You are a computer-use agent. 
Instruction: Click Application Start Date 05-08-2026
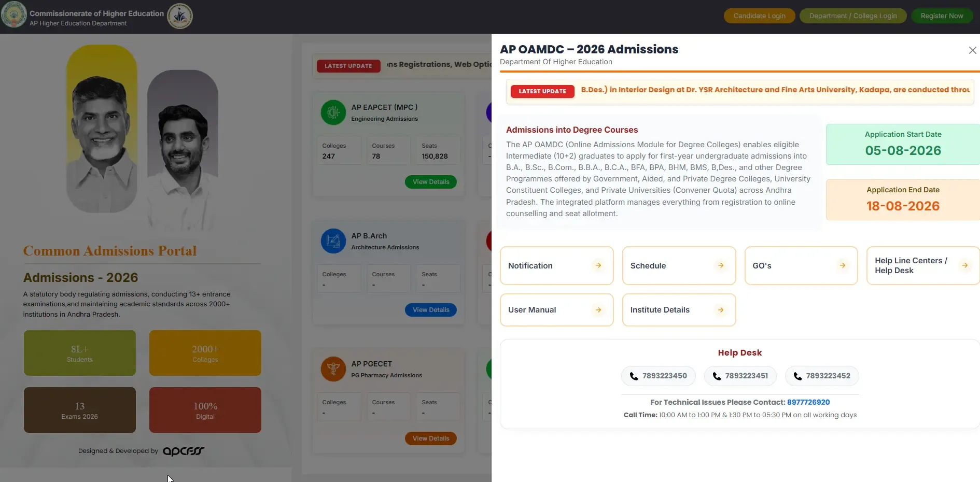coord(903,144)
